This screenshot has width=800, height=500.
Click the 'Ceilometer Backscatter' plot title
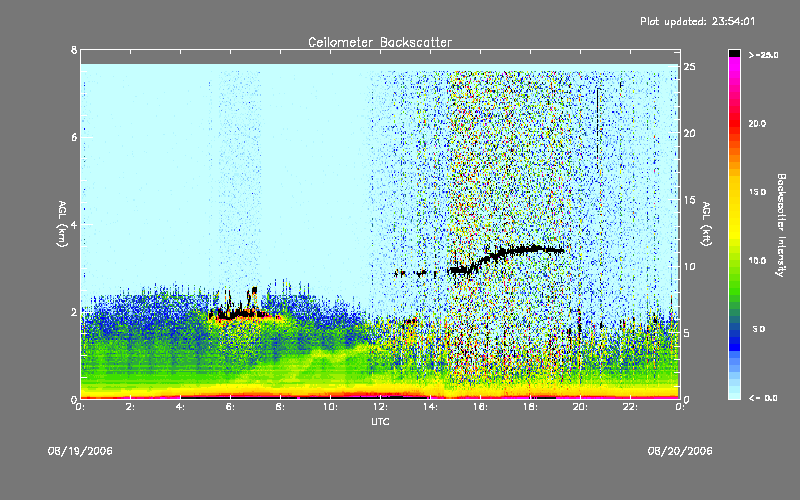[x=380, y=42]
